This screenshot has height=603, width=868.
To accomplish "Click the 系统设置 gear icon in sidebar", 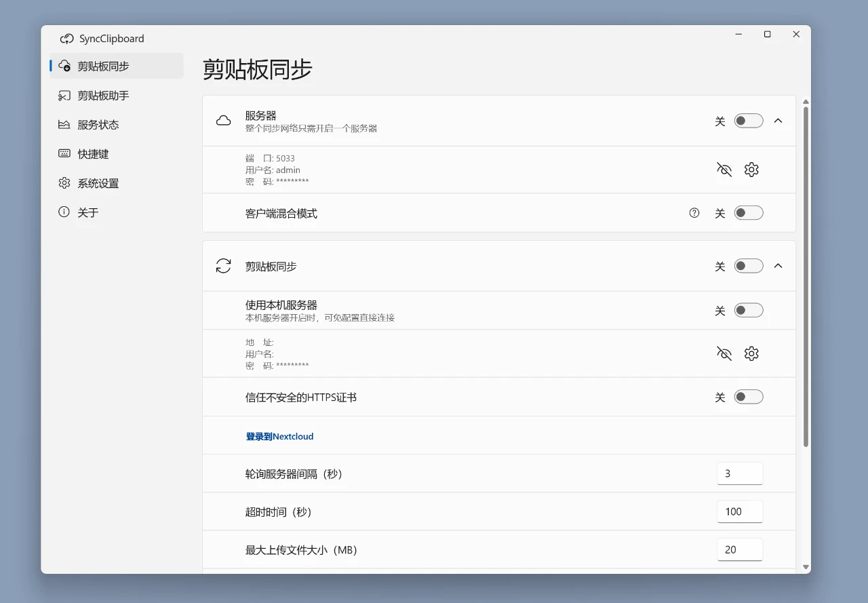I will tap(64, 183).
